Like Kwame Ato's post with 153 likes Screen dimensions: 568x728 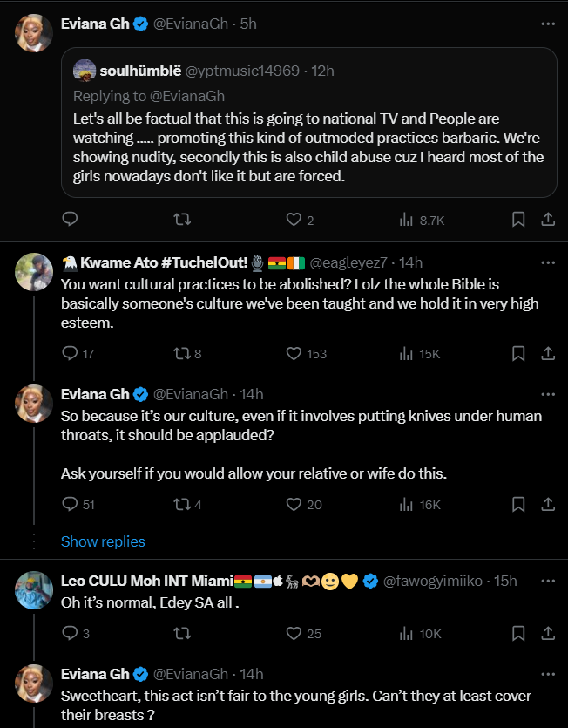point(294,353)
